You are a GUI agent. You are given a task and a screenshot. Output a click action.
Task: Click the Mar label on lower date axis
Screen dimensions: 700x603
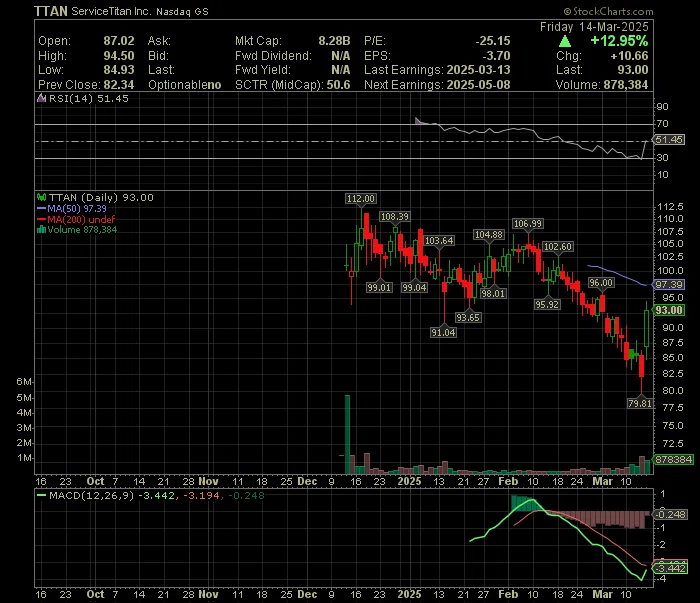[602, 595]
